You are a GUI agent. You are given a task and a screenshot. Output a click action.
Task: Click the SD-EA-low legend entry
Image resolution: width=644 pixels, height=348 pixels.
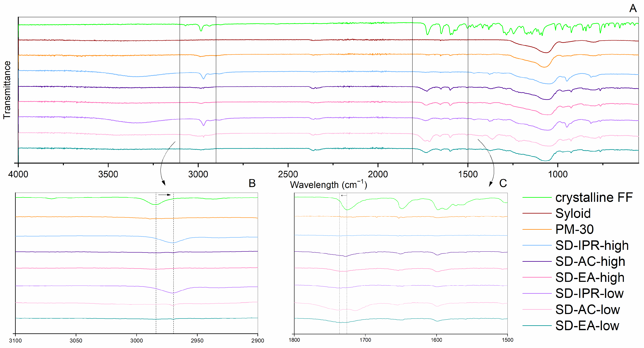pos(587,326)
